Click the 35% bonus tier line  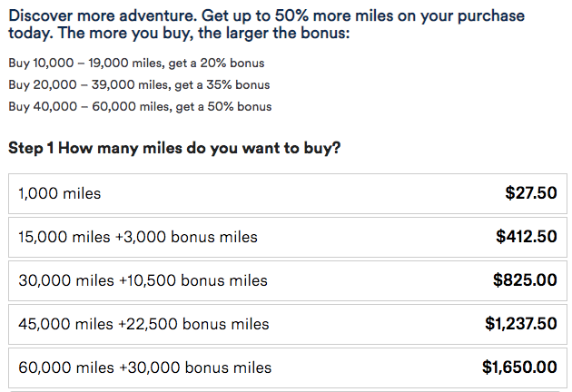point(139,85)
